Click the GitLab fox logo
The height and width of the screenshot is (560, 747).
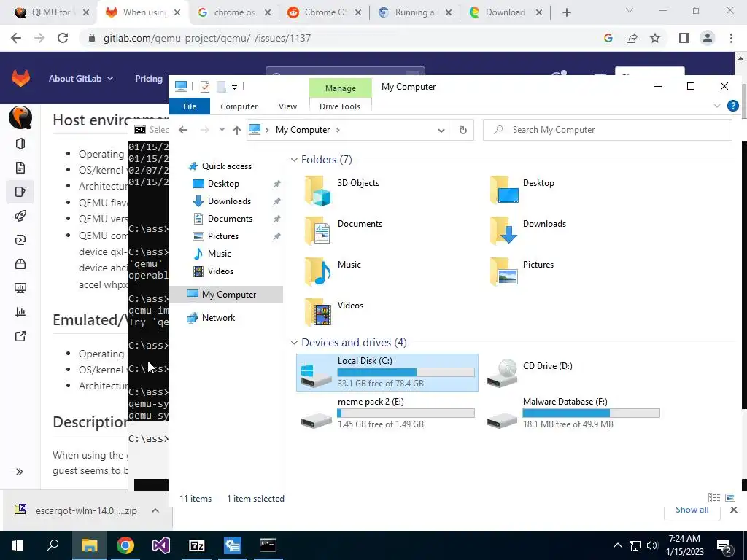(20, 77)
